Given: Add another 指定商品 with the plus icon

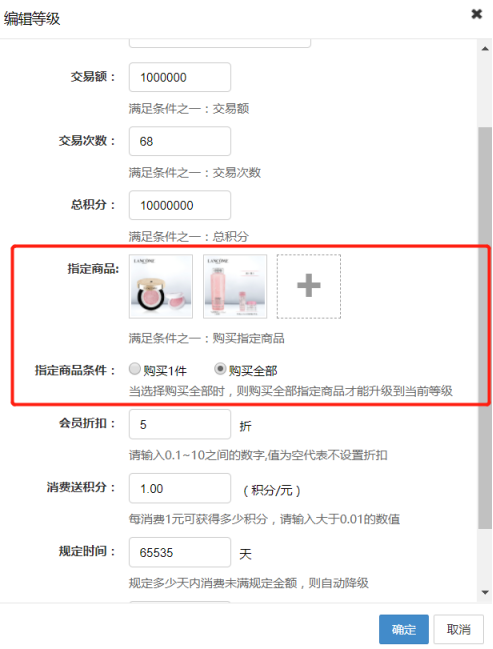Looking at the screenshot, I should click(x=309, y=286).
